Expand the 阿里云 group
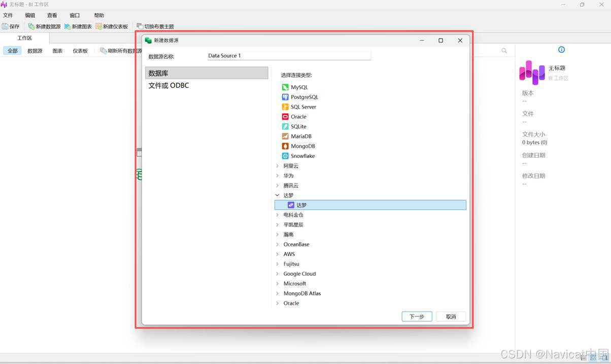The height and width of the screenshot is (364, 611). 277,166
